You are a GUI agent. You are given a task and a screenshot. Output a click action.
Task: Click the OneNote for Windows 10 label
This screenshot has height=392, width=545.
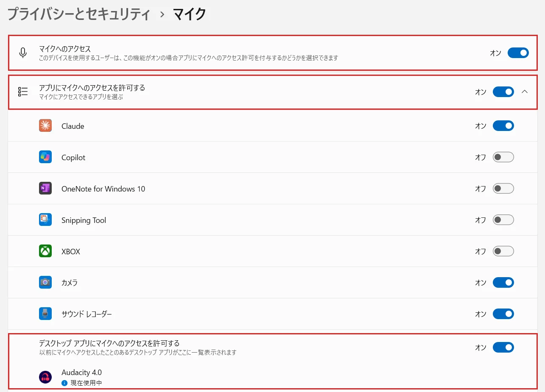point(103,189)
